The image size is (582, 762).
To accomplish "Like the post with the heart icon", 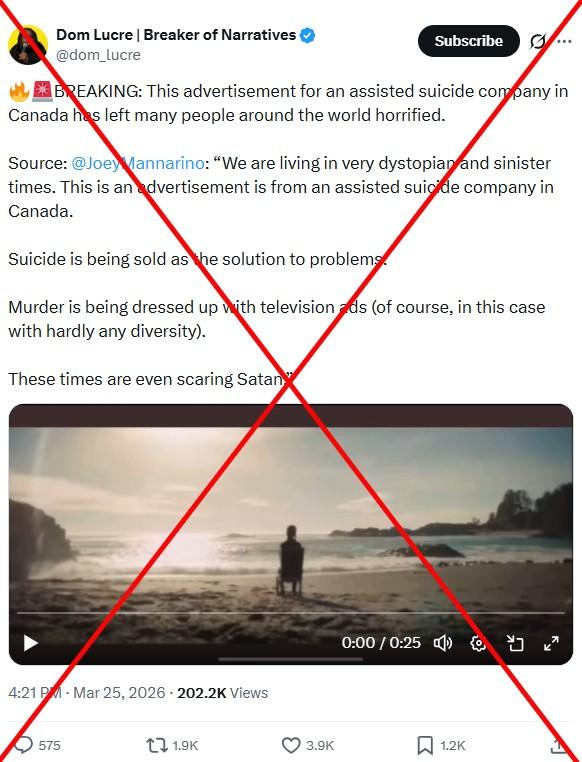I will tap(291, 745).
